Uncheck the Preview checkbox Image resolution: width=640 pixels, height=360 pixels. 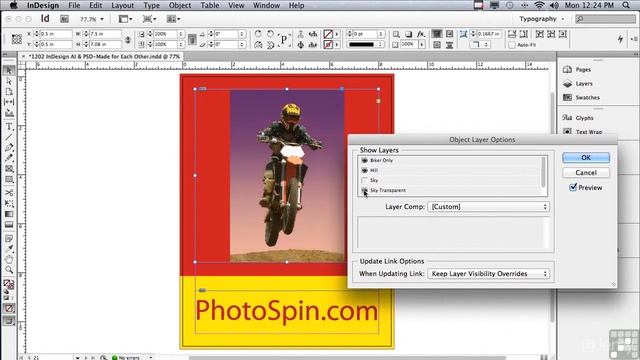point(573,187)
